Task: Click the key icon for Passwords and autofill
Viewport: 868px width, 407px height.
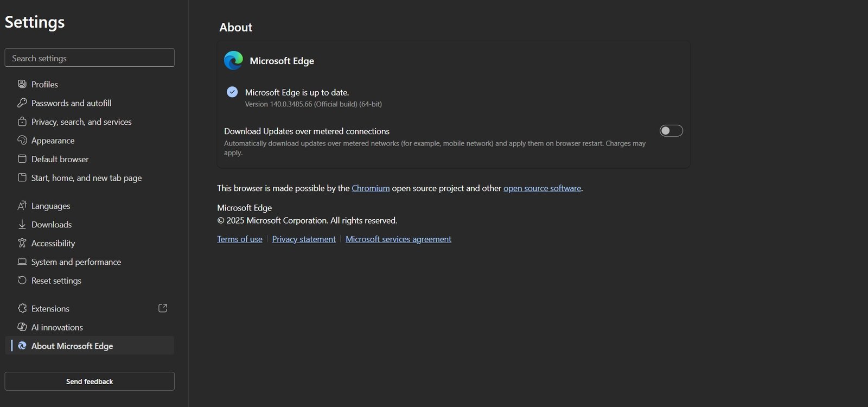Action: pos(22,103)
